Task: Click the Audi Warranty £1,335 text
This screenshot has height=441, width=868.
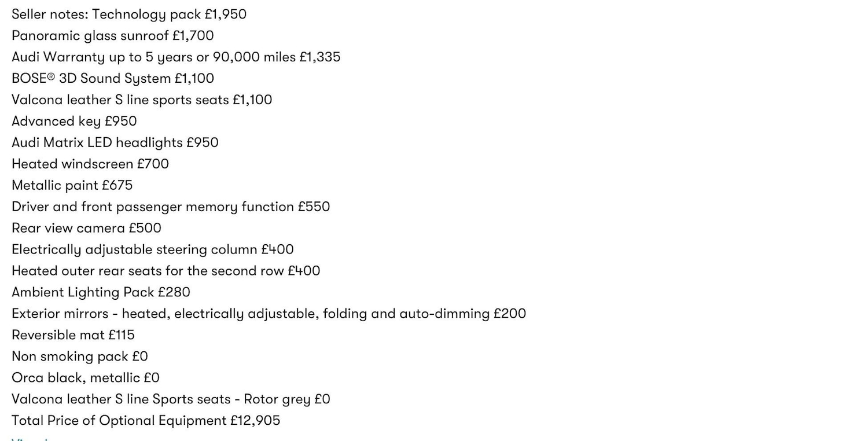Action: click(176, 57)
